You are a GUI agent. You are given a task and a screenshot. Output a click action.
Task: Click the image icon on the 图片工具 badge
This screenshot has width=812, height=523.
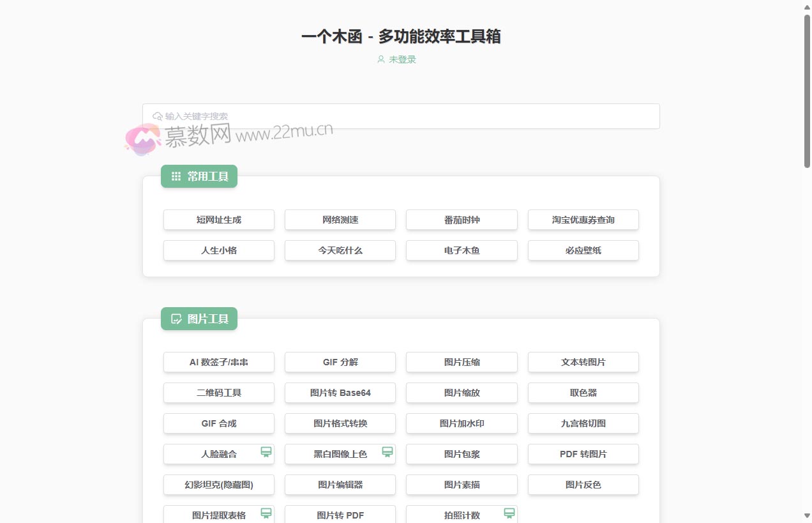pos(176,319)
